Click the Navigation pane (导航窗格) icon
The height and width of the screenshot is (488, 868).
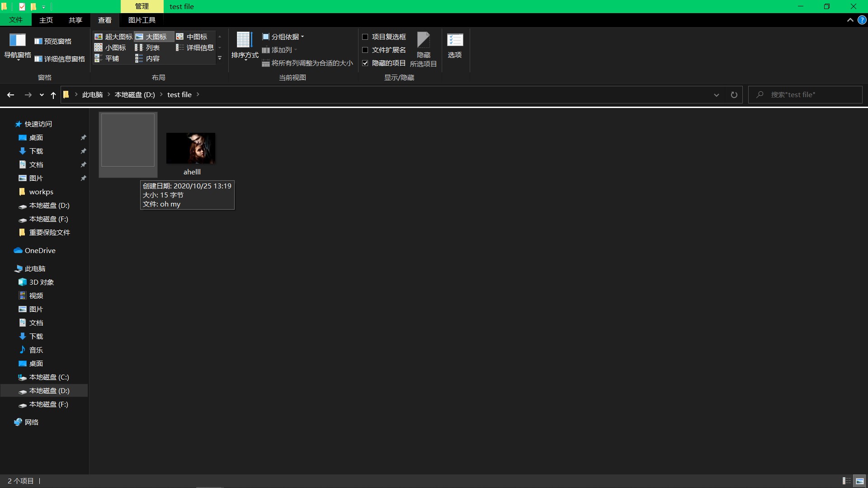[17, 41]
